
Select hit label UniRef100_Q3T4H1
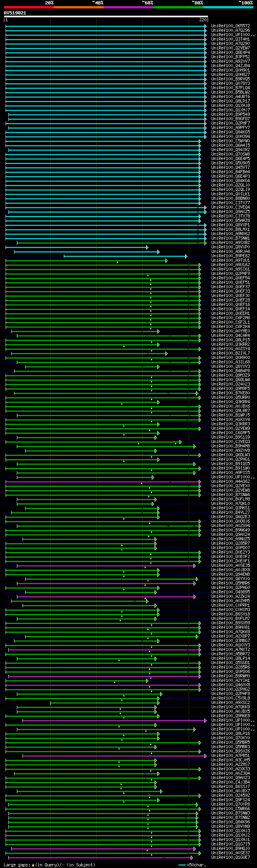click(230, 39)
